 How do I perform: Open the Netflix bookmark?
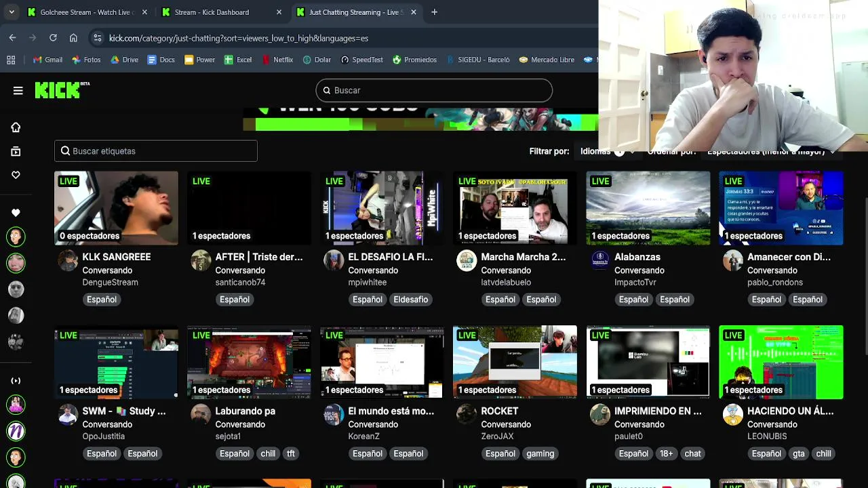[277, 60]
